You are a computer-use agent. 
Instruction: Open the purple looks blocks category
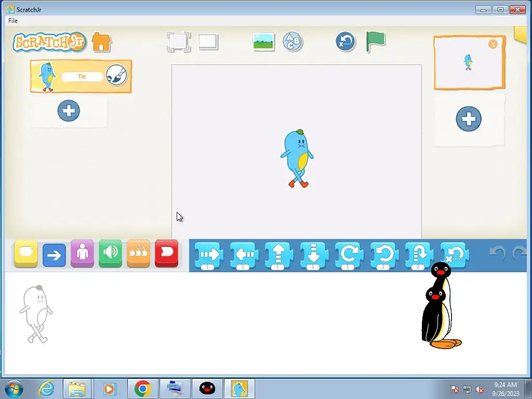coord(83,254)
